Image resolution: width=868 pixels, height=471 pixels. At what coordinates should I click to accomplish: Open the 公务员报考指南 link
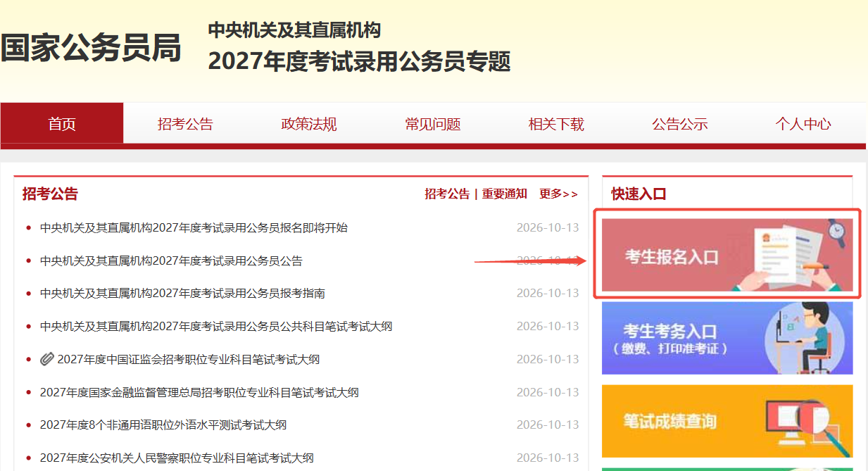point(182,293)
